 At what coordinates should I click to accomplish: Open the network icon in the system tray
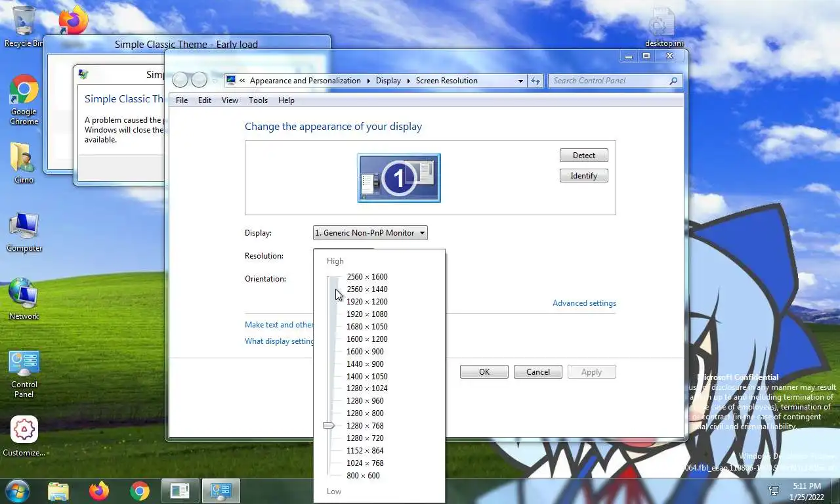coord(774,491)
